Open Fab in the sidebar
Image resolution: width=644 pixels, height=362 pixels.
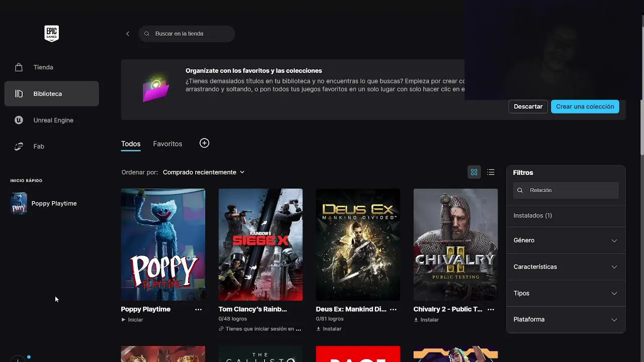pyautogui.click(x=51, y=146)
